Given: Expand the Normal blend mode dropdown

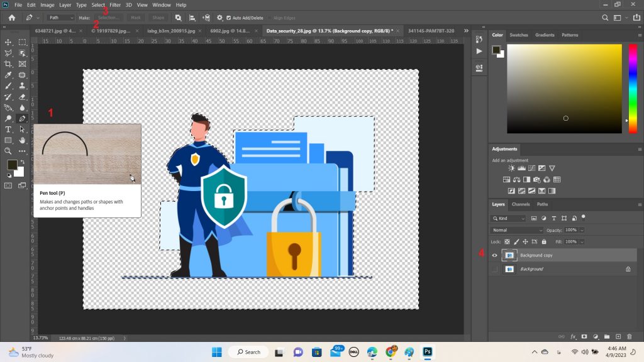Looking at the screenshot, I should click(x=517, y=230).
